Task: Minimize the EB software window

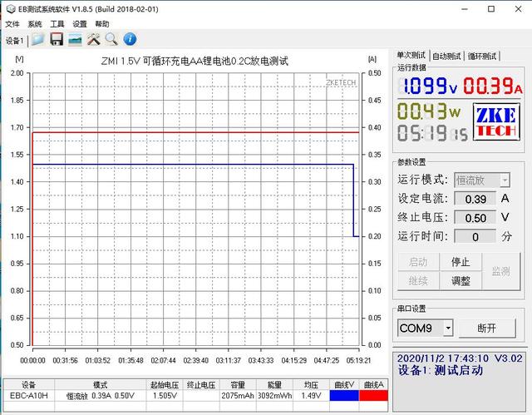Action: [x=465, y=9]
